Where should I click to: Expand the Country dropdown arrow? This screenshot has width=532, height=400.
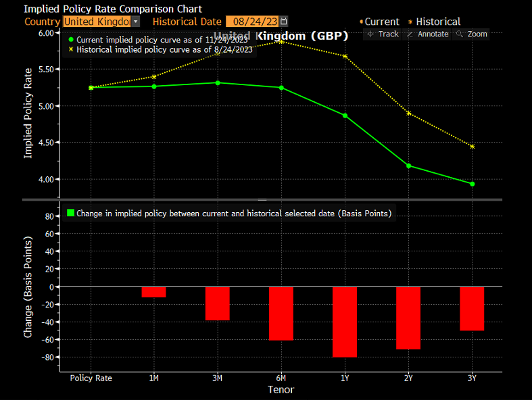(x=135, y=22)
